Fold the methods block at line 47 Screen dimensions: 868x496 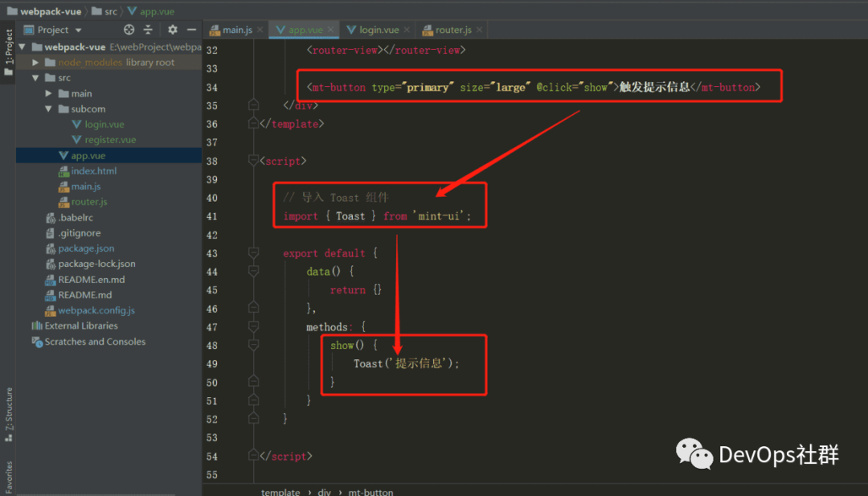[253, 326]
